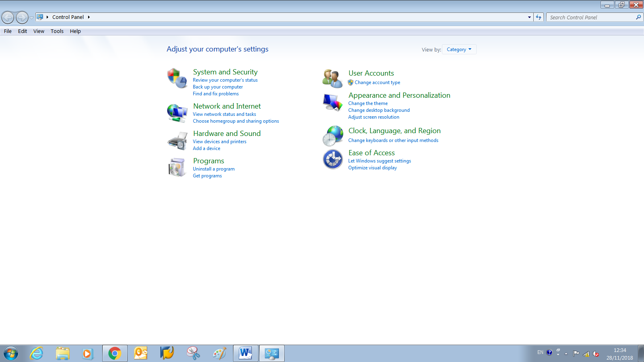Open the View by Category dropdown
The width and height of the screenshot is (644, 362).
(x=459, y=49)
